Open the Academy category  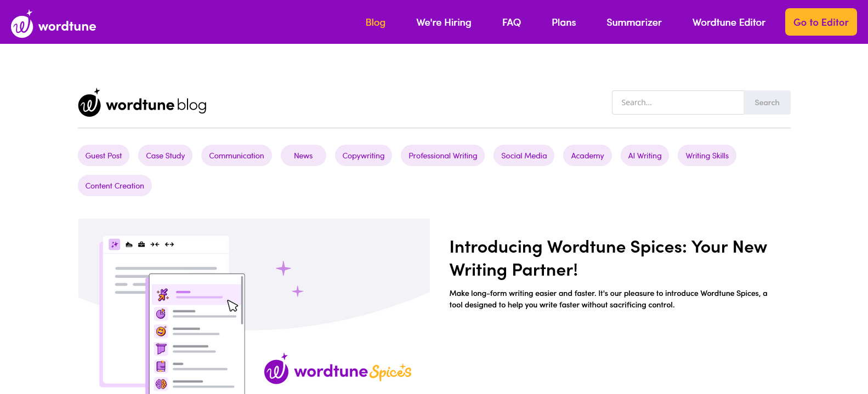(x=587, y=156)
